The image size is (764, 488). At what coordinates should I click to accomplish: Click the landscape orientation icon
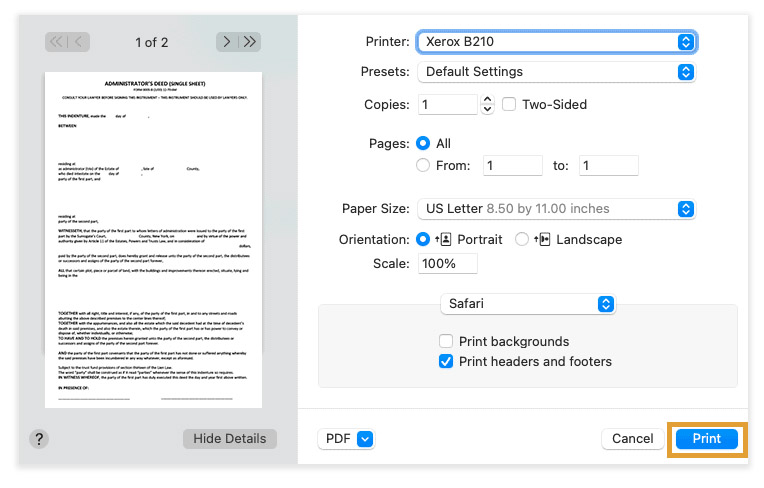pos(542,239)
